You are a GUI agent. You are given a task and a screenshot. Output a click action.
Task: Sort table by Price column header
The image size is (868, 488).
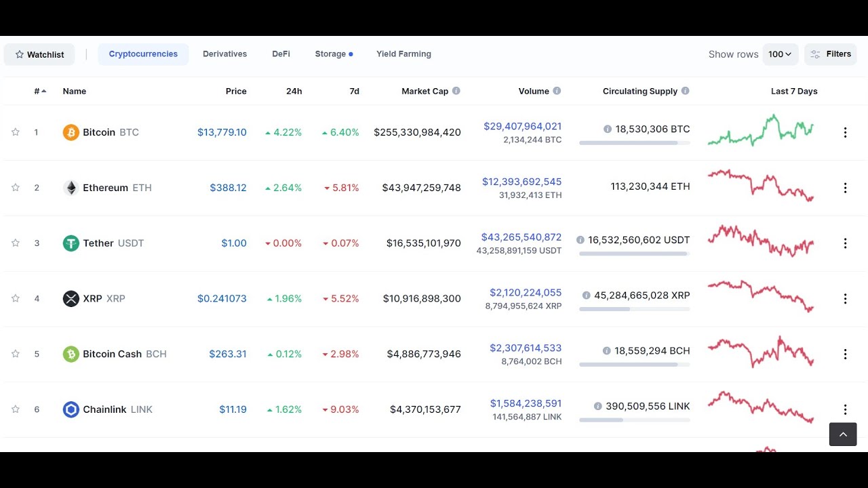[236, 91]
